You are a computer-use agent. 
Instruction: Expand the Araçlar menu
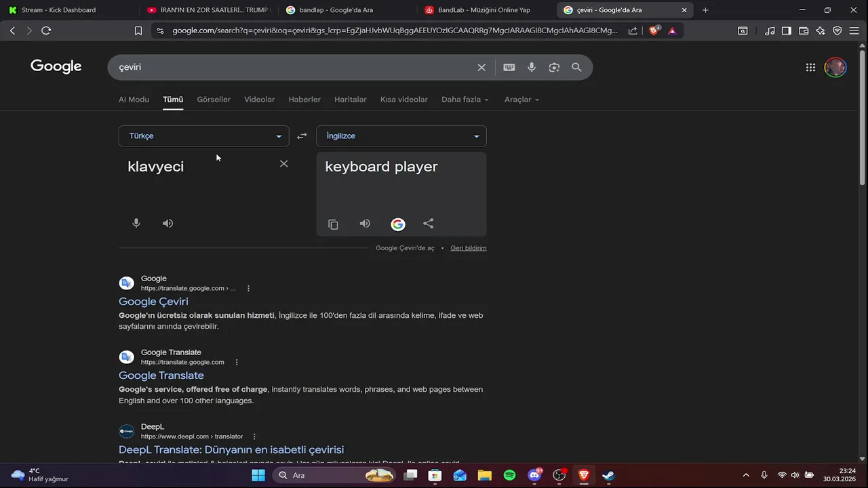(521, 100)
